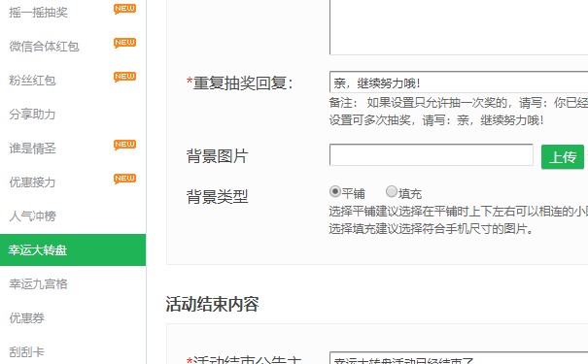Go to 分享助力 menu item
588x364 pixels.
(x=32, y=115)
